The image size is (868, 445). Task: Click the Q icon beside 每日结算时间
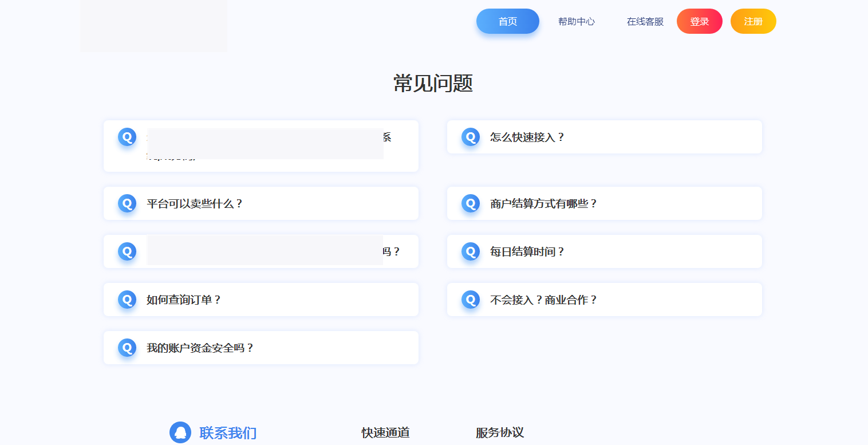(x=470, y=251)
